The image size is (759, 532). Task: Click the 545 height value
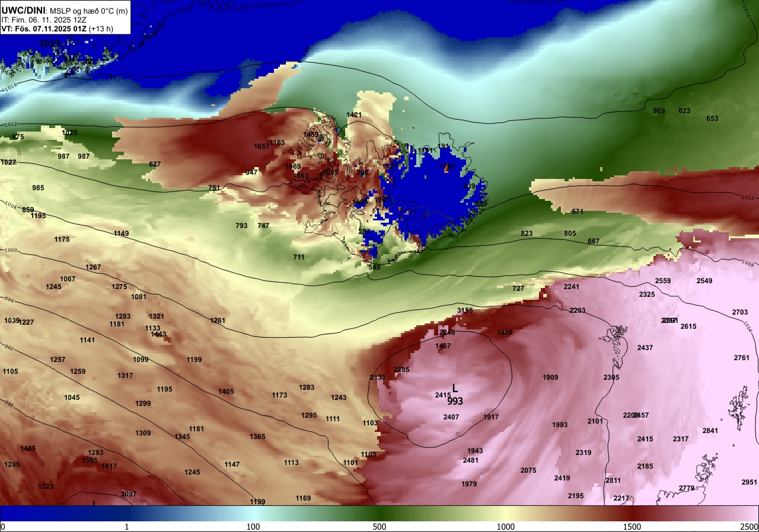tap(374, 267)
